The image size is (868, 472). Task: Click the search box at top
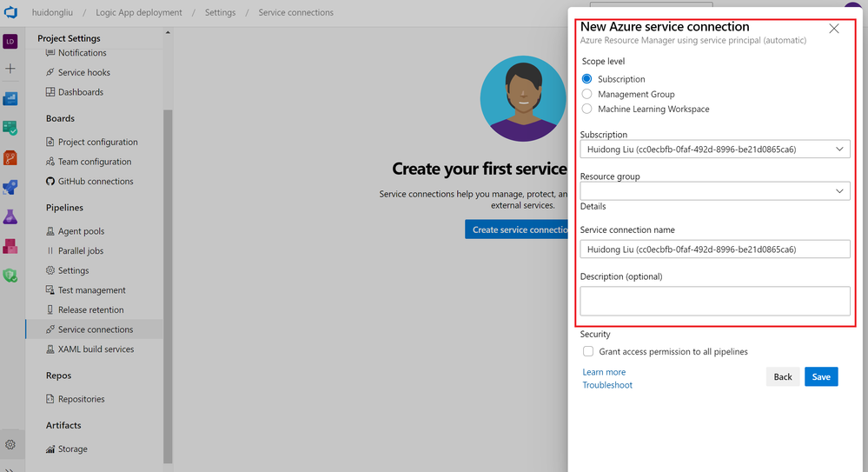pyautogui.click(x=651, y=4)
